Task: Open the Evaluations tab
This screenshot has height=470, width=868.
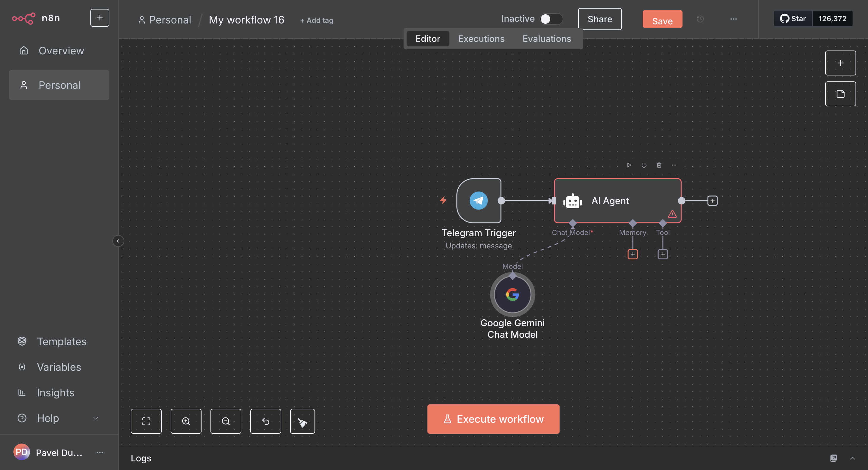Action: [x=546, y=39]
